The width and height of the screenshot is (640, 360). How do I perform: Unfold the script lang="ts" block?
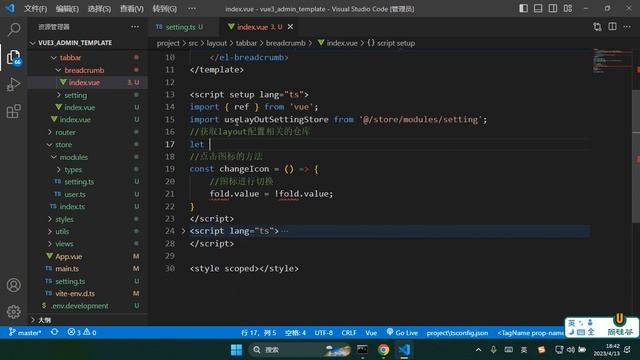click(183, 231)
